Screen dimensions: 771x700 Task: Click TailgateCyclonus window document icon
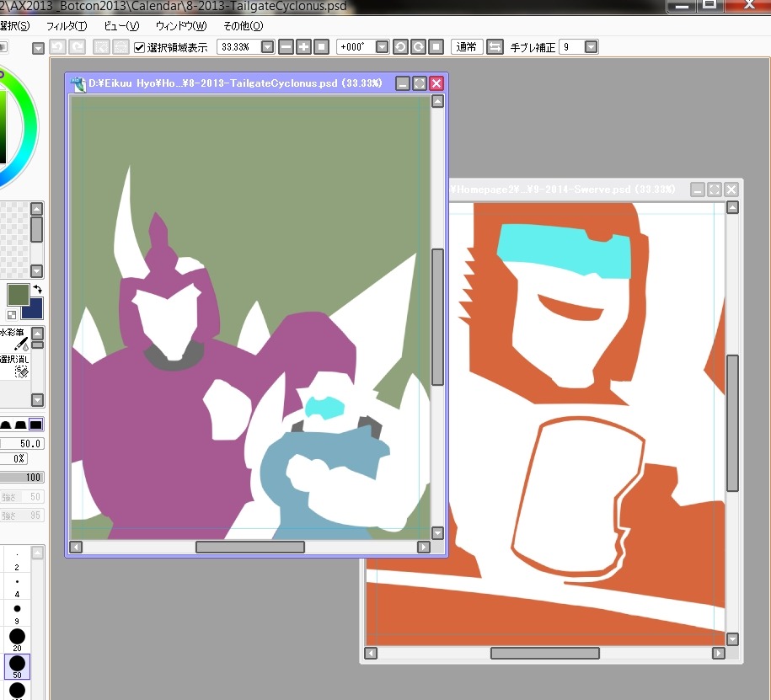tap(78, 84)
